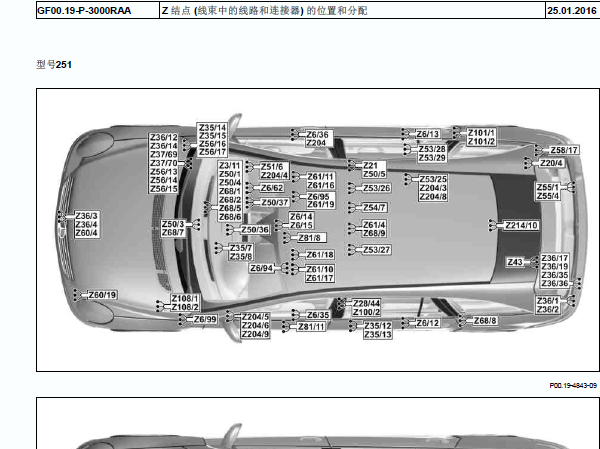This screenshot has height=449, width=600.
Task: Click the Z68/8 label
Action: coord(485,321)
